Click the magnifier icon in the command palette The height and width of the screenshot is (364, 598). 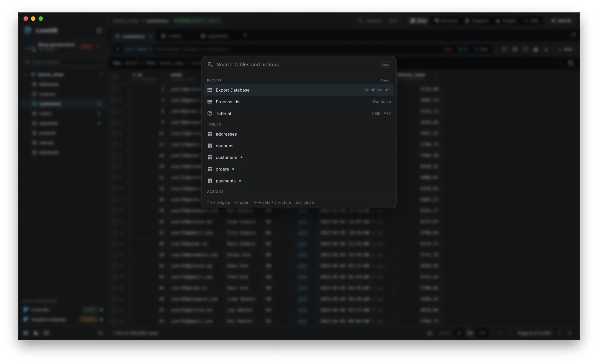tap(210, 65)
